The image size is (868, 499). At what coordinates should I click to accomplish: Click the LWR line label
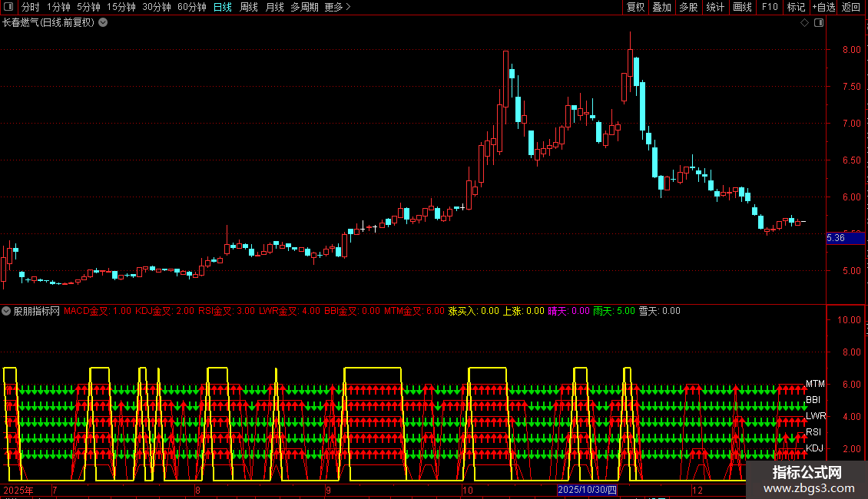(x=816, y=416)
